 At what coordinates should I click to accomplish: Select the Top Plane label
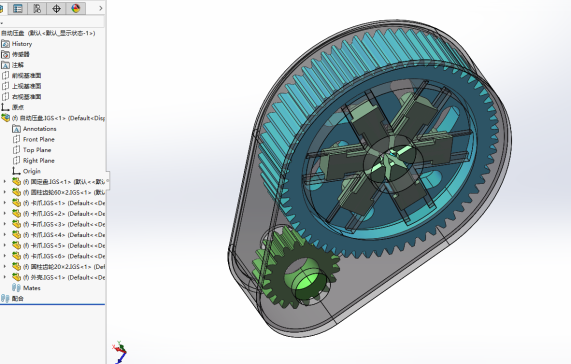point(37,150)
